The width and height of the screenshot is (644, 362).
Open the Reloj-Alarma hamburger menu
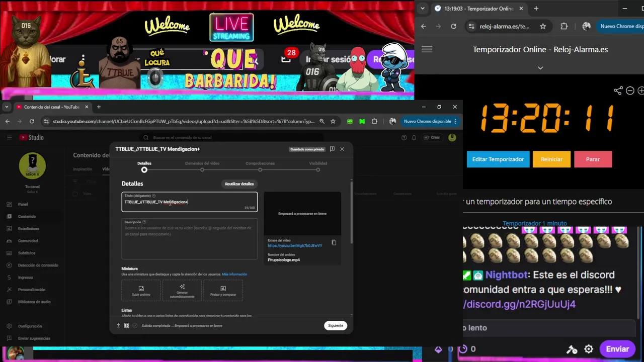[427, 49]
